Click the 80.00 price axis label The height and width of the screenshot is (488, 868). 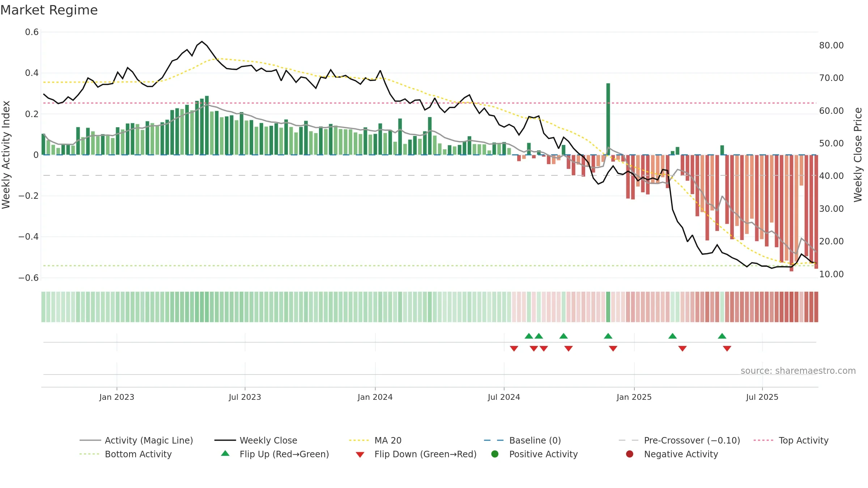[x=831, y=46]
